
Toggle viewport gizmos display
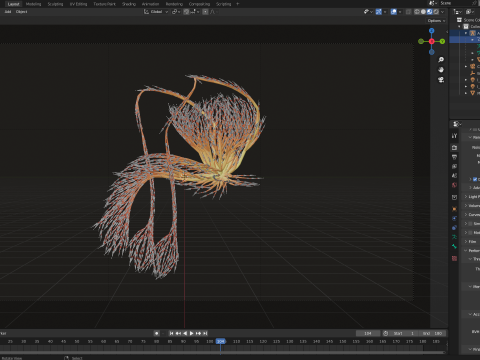379,12
